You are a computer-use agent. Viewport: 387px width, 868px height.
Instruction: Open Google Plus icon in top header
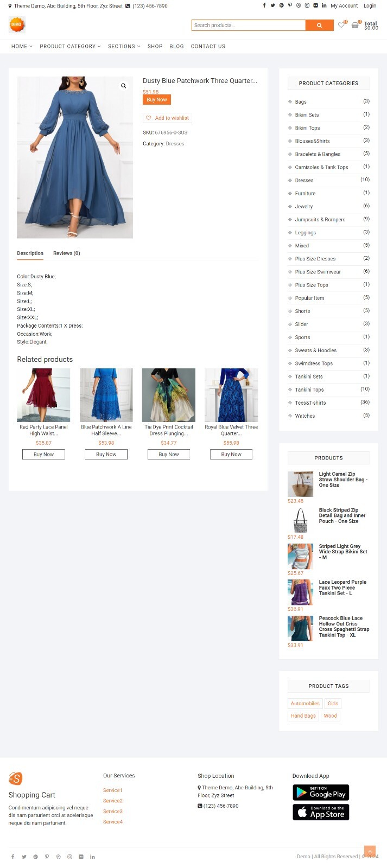[281, 5]
